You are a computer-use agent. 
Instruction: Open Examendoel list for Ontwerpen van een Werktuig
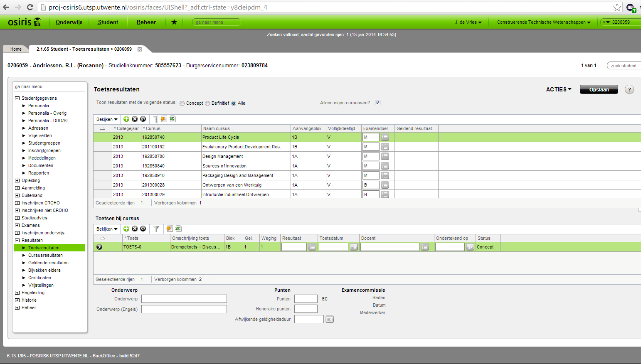click(385, 185)
